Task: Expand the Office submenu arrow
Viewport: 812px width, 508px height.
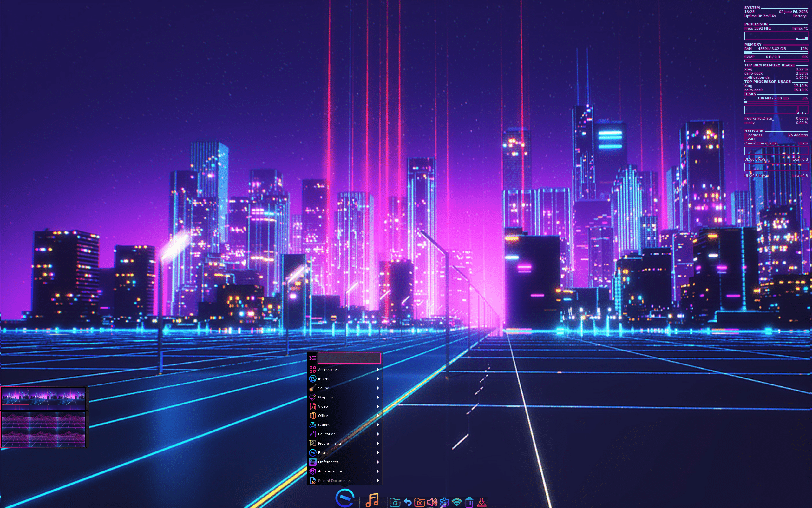Action: point(378,416)
